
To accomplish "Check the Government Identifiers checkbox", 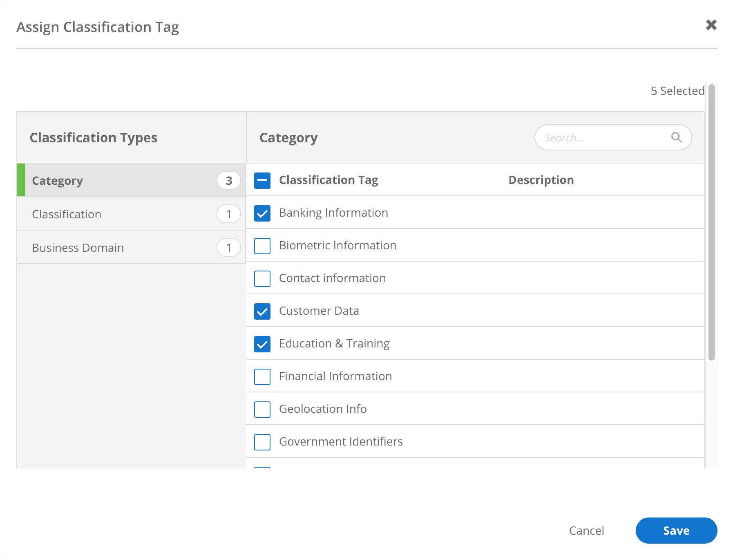I will point(262,442).
